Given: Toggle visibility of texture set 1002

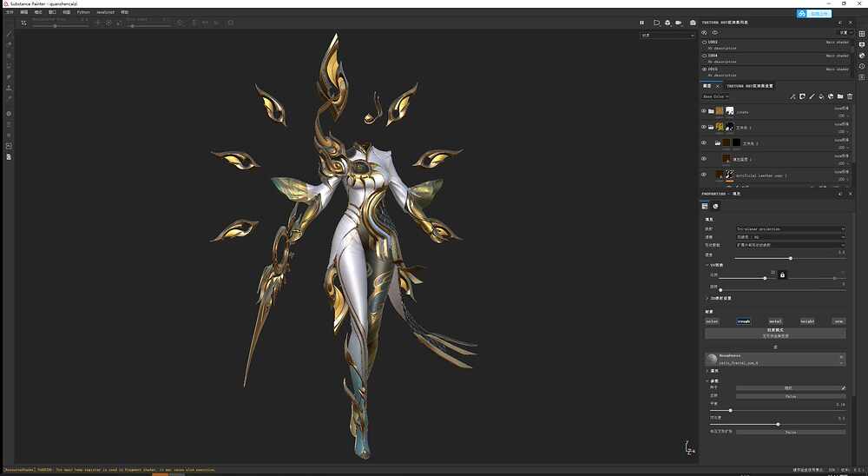Looking at the screenshot, I should (x=704, y=42).
